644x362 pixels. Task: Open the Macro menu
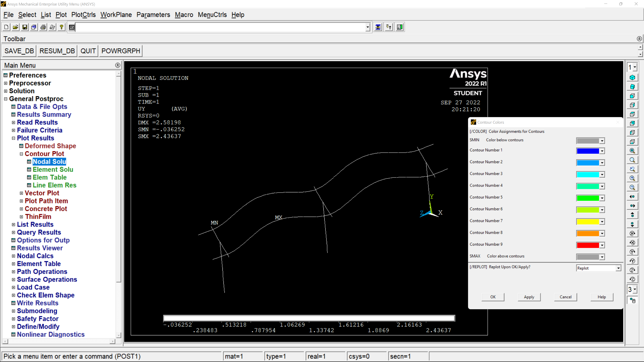tap(184, 15)
